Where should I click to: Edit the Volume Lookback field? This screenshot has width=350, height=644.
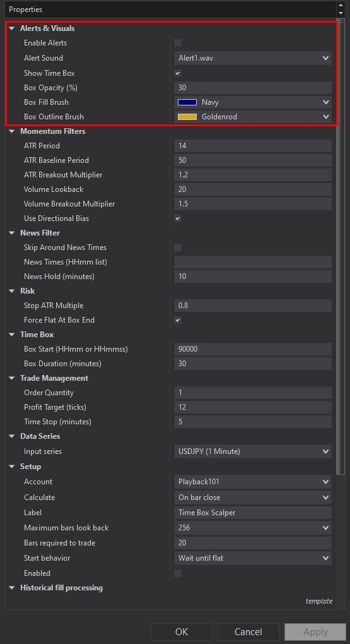[253, 189]
